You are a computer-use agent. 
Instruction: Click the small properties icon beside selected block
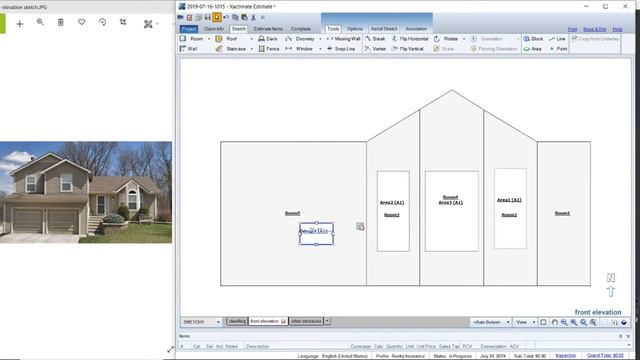coord(360,226)
